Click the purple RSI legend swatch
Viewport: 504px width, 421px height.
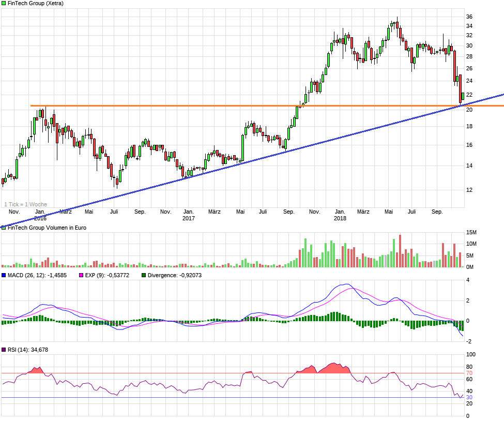pos(4,350)
